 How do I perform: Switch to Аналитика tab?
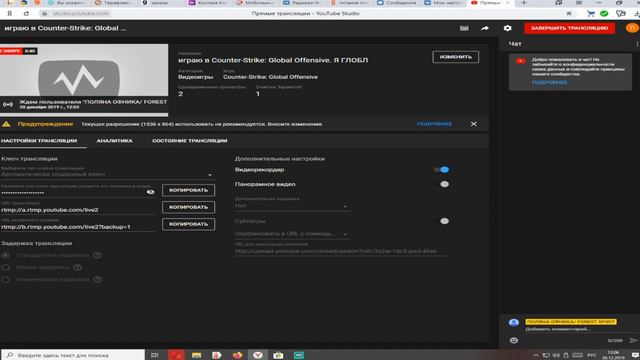(x=114, y=141)
